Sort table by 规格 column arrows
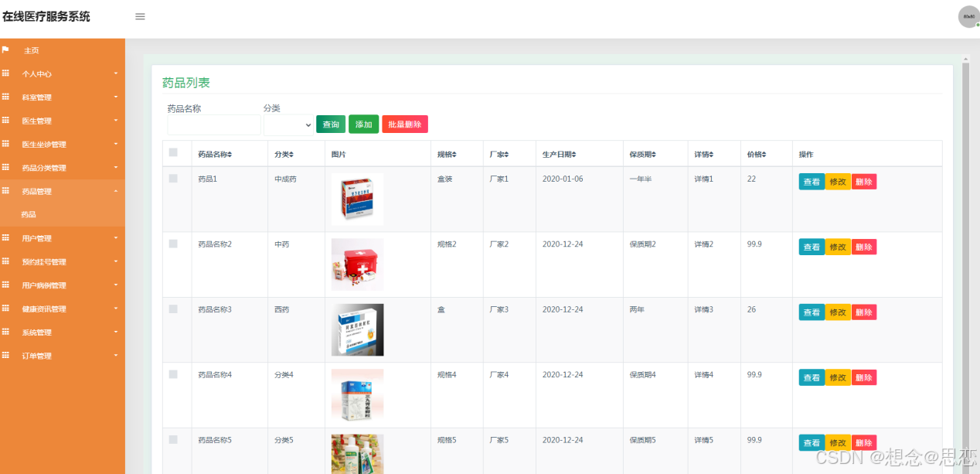 454,155
